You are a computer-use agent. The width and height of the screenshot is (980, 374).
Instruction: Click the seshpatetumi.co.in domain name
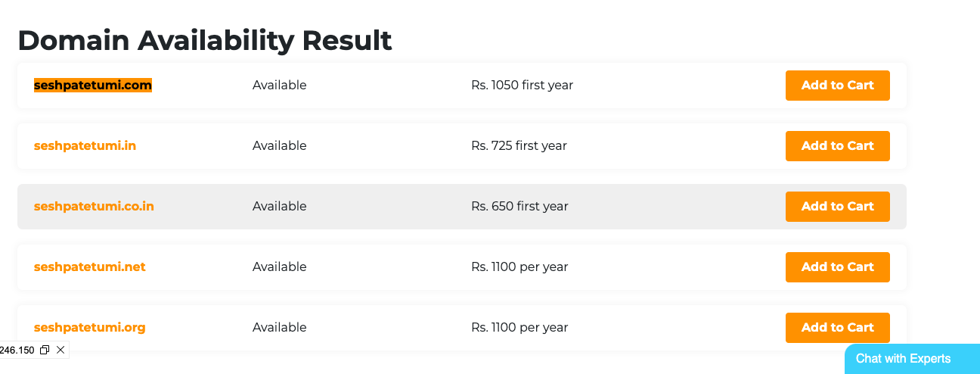(x=94, y=207)
